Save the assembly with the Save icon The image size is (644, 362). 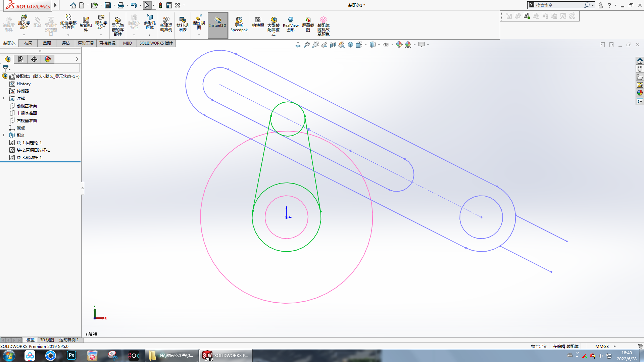click(108, 5)
